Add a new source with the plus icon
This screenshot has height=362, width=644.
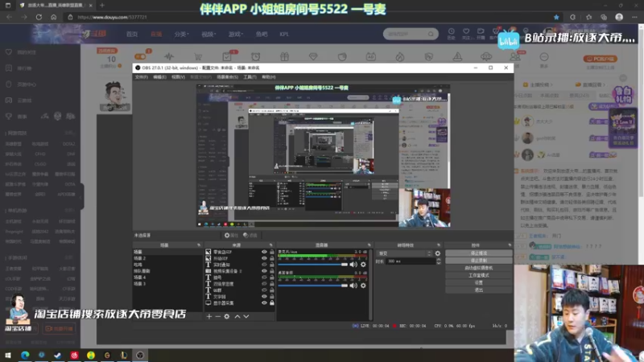(209, 316)
